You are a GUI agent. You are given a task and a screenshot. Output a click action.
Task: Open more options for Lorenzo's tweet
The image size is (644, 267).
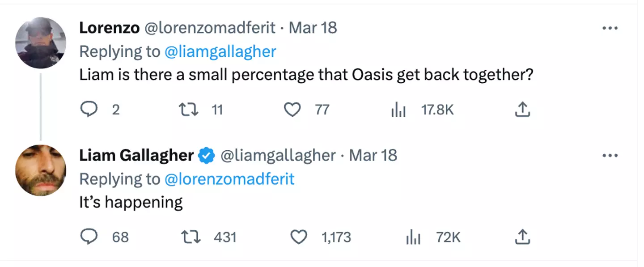pos(610,28)
